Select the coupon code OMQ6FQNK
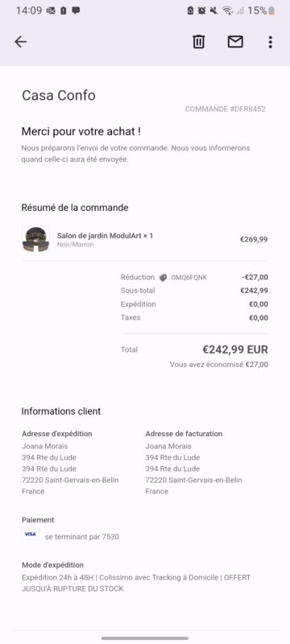The image size is (290, 644). click(x=189, y=278)
